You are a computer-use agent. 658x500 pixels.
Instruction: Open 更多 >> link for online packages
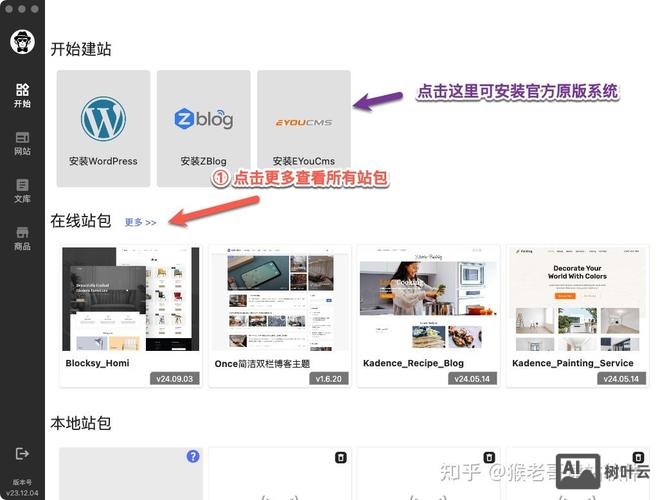pos(141,222)
